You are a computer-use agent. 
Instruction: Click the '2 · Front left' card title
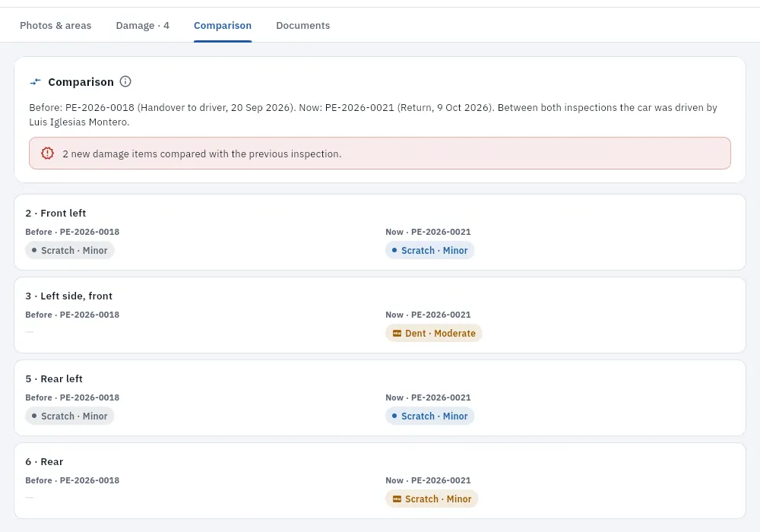coord(55,214)
